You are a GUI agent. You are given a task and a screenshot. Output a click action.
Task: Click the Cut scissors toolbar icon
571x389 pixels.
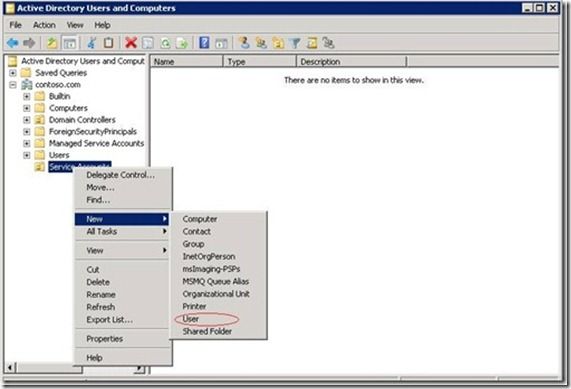[x=91, y=43]
